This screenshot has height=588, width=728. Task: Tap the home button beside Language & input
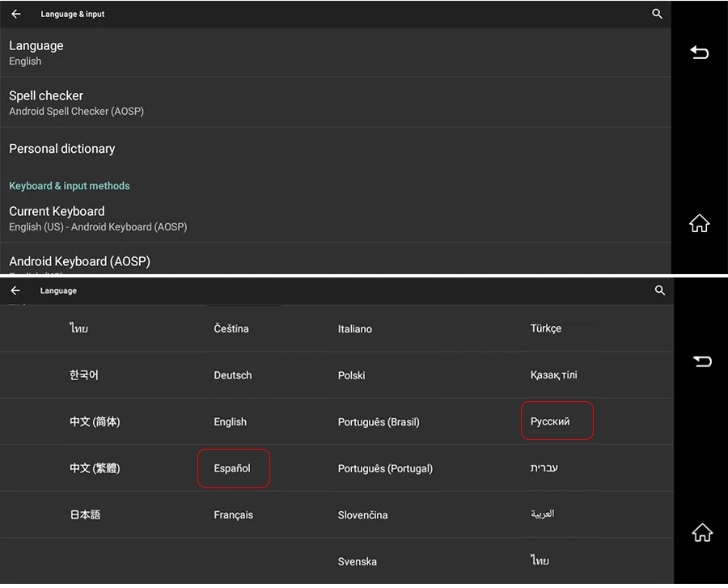(x=699, y=223)
